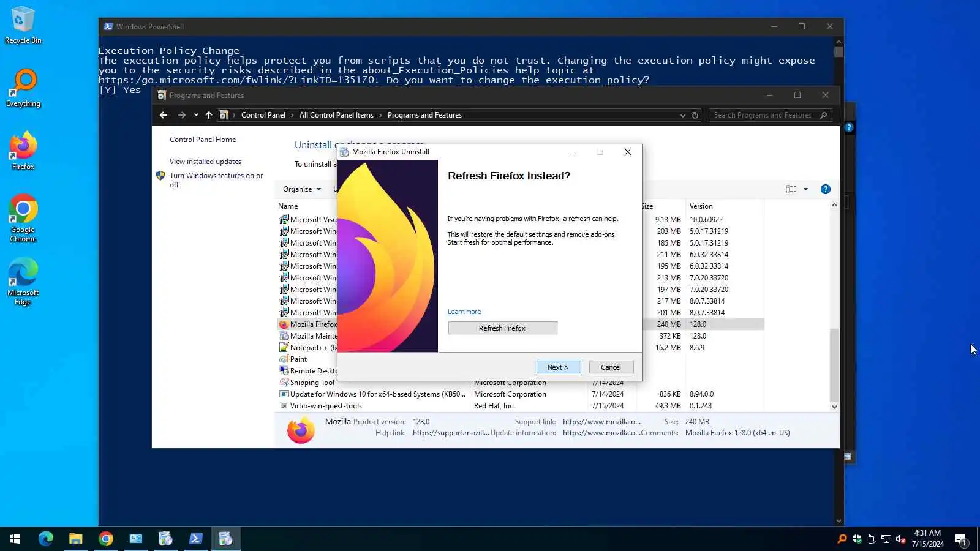
Task: Go forward in Programs and Features
Action: point(181,115)
